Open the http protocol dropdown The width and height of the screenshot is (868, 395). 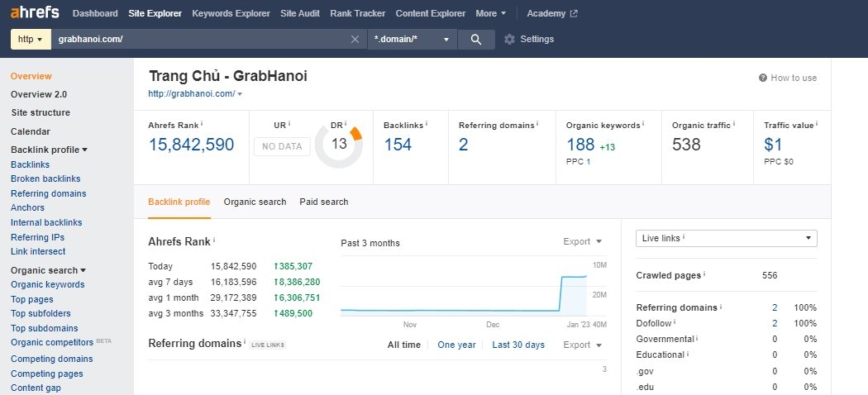[31, 40]
